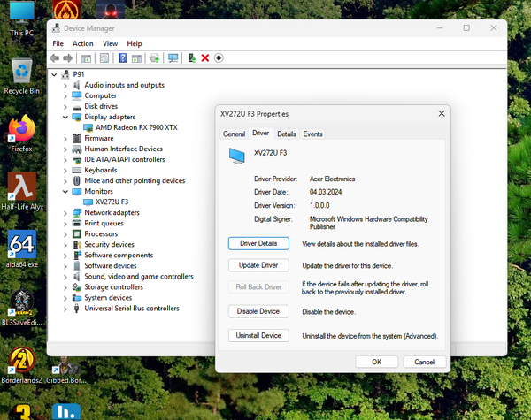This screenshot has width=531, height=420.
Task: Expand Audio inputs and outputs
Action: coord(65,86)
